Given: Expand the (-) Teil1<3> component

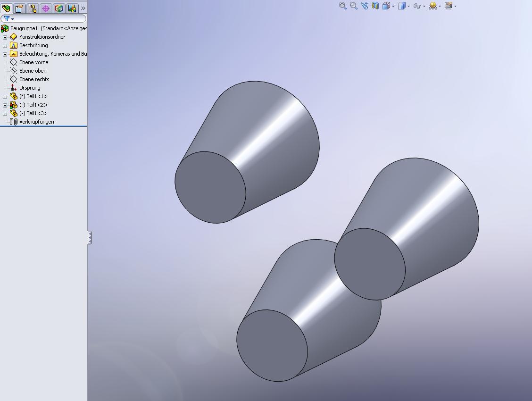Looking at the screenshot, I should (x=5, y=114).
